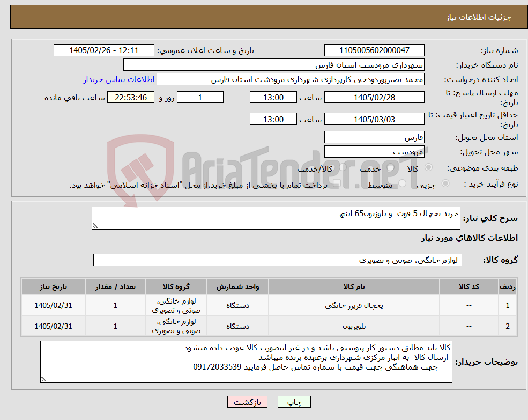Click item name یخچال فریزر خانگی

354,305
